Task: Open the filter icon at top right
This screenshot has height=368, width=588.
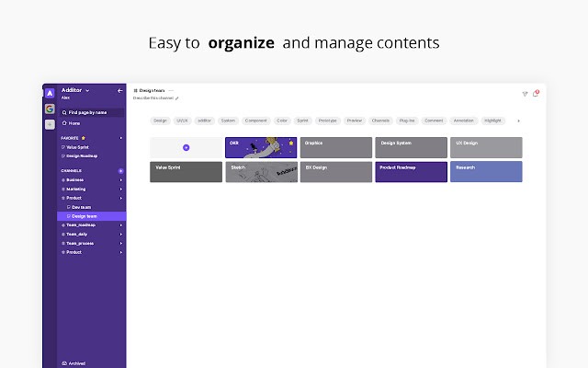Action: click(525, 94)
